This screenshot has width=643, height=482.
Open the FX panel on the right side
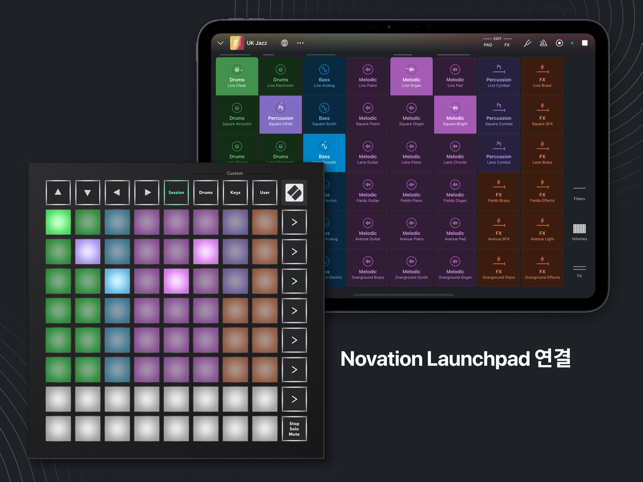pyautogui.click(x=579, y=271)
